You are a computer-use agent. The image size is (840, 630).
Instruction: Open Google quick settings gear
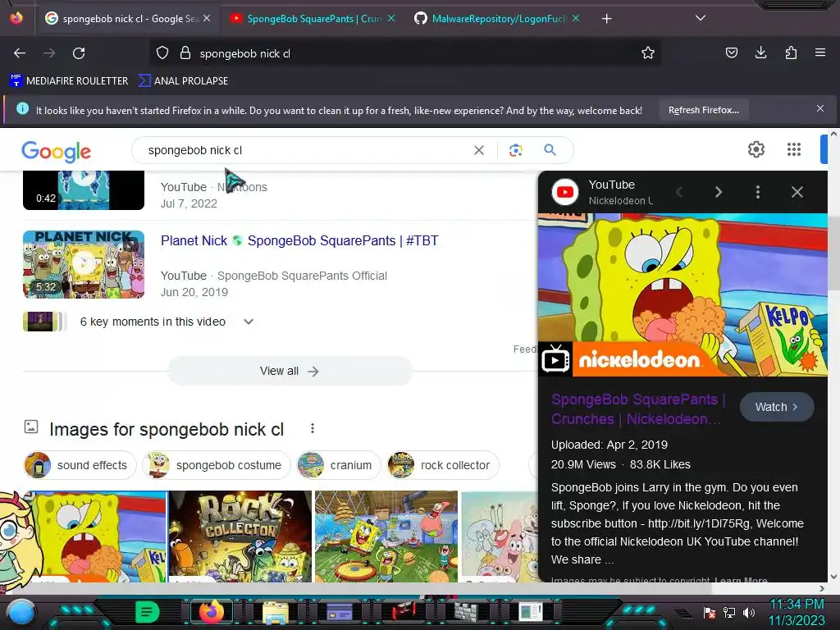tap(756, 149)
